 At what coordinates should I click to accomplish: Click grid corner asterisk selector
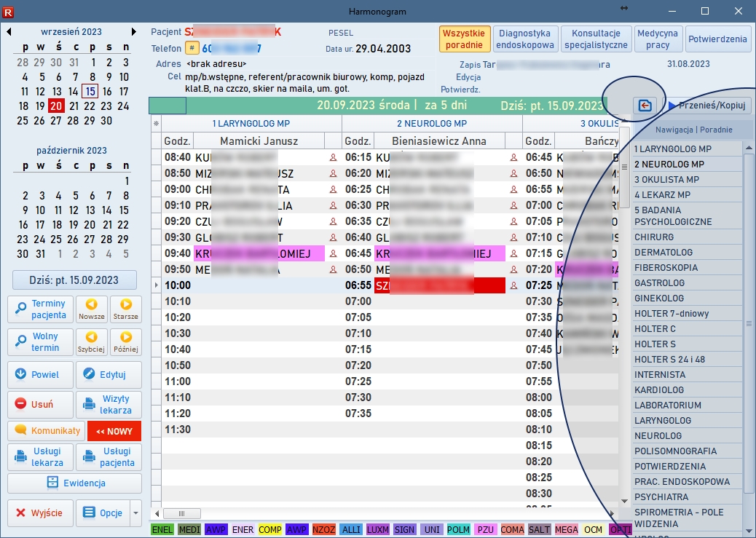click(156, 124)
